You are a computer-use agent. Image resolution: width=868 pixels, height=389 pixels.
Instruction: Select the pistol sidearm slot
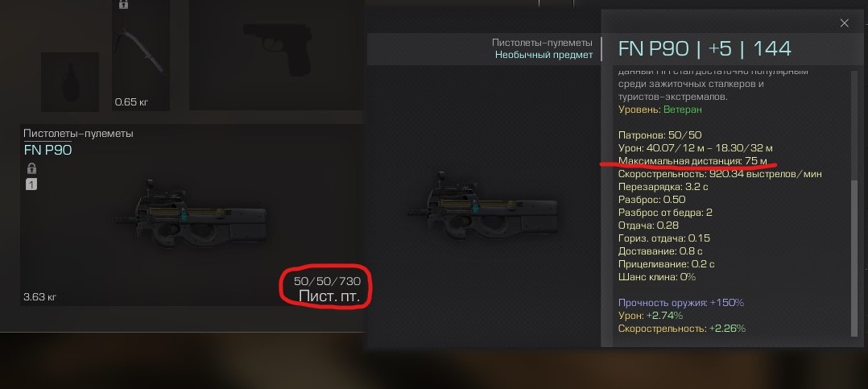(276, 55)
